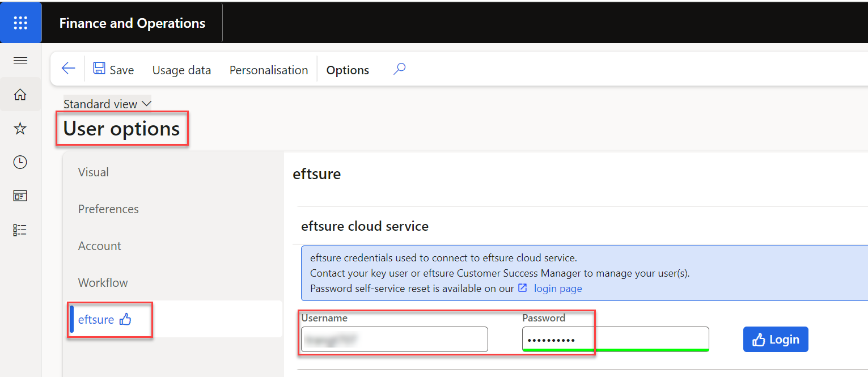Viewport: 868px width, 377px height.
Task: Click the eftsure cloud service heading
Action: (x=365, y=226)
